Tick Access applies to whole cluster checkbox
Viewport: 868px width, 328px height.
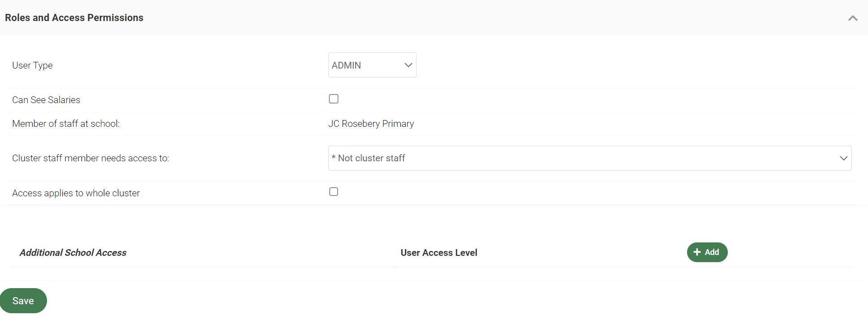click(334, 192)
